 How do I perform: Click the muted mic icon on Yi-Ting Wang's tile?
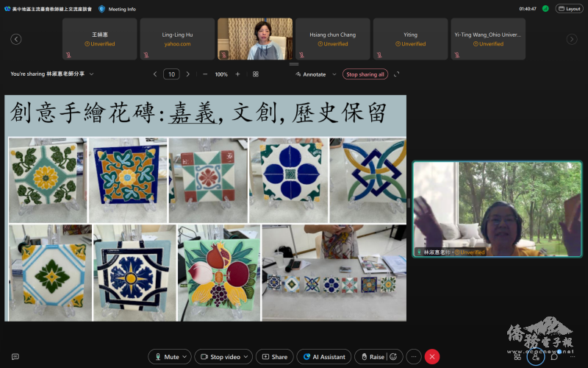point(456,54)
